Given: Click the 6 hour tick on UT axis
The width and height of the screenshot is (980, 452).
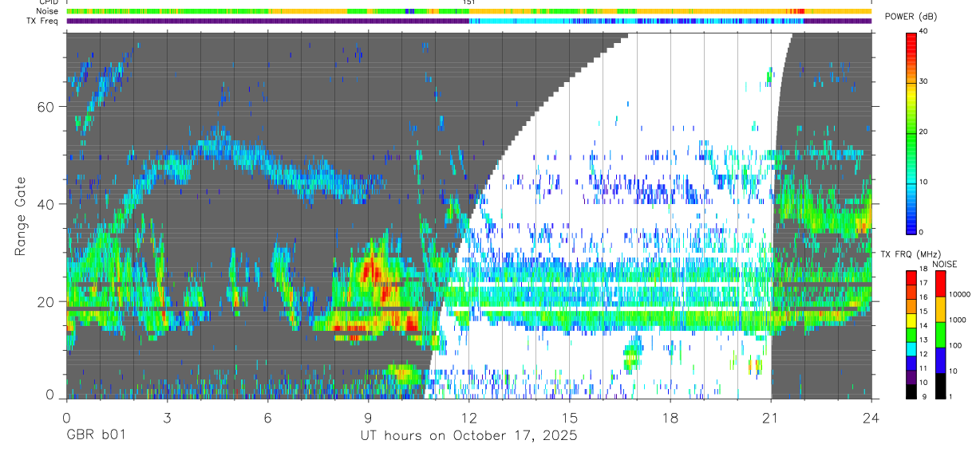Looking at the screenshot, I should [x=267, y=418].
